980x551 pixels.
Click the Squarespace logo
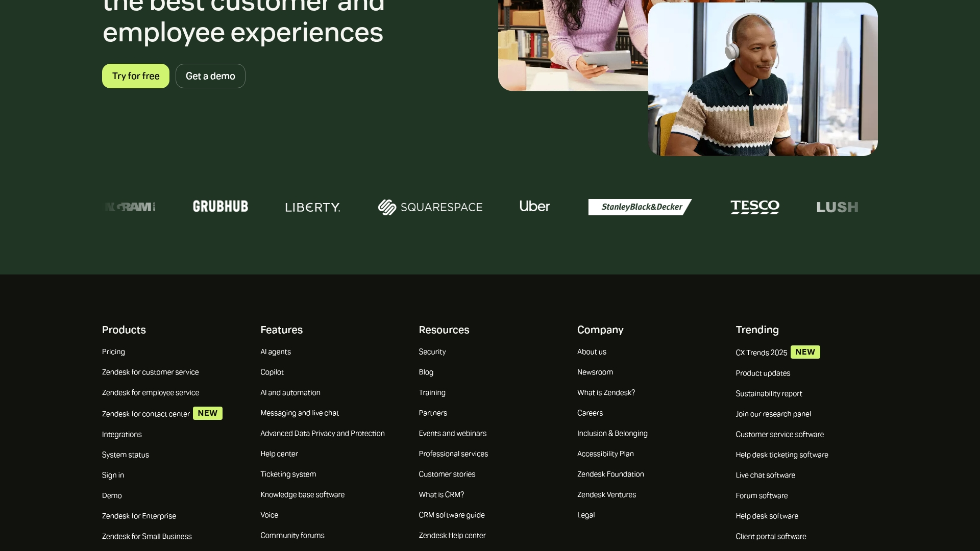pos(430,207)
